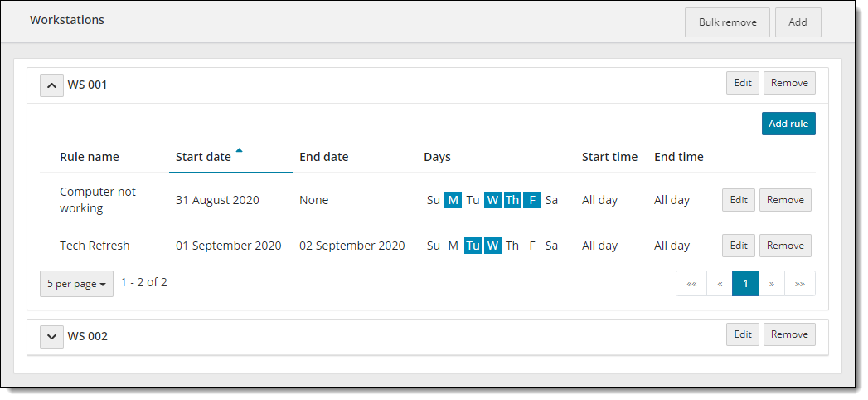Open the 5 per page dropdown
This screenshot has width=868, height=400.
[76, 284]
